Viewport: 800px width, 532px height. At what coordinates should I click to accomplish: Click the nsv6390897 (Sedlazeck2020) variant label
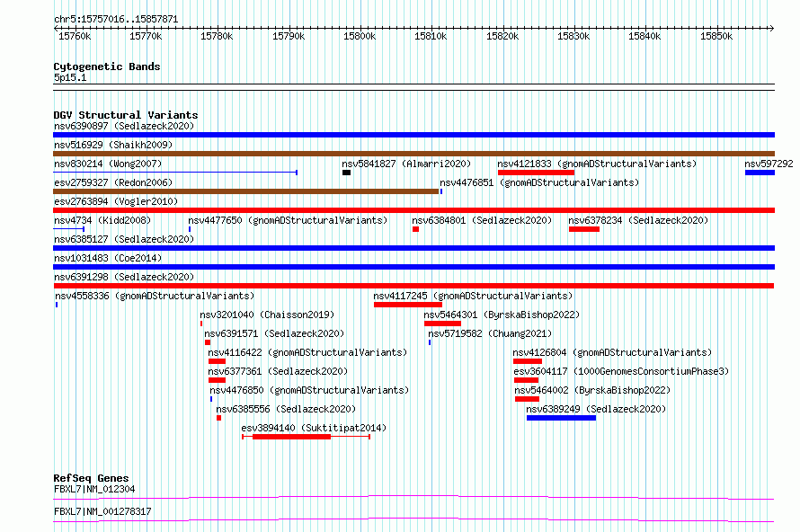124,126
